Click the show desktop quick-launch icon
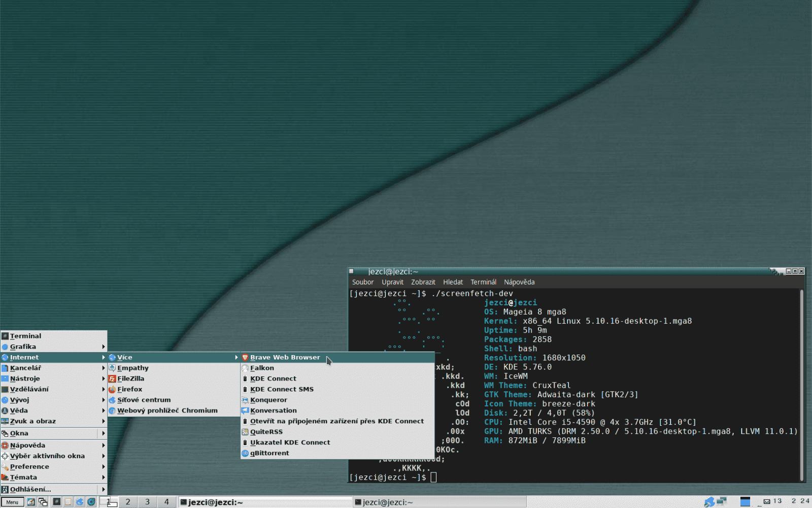Image resolution: width=812 pixels, height=508 pixels. [x=43, y=502]
